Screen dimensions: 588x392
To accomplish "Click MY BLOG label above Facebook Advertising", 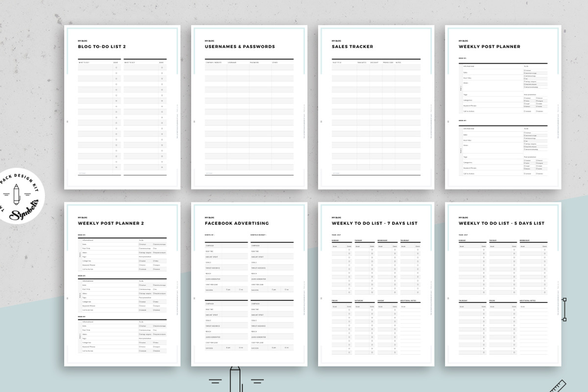I will 209,217.
